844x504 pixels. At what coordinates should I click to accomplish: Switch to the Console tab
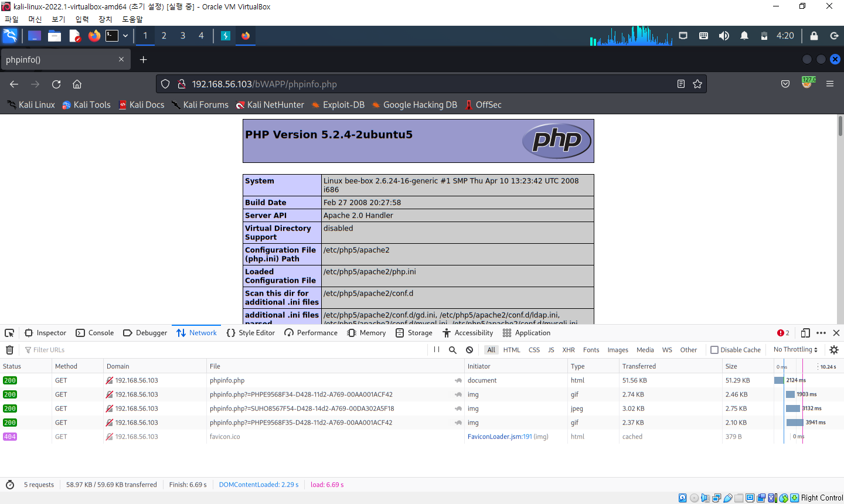(x=95, y=333)
